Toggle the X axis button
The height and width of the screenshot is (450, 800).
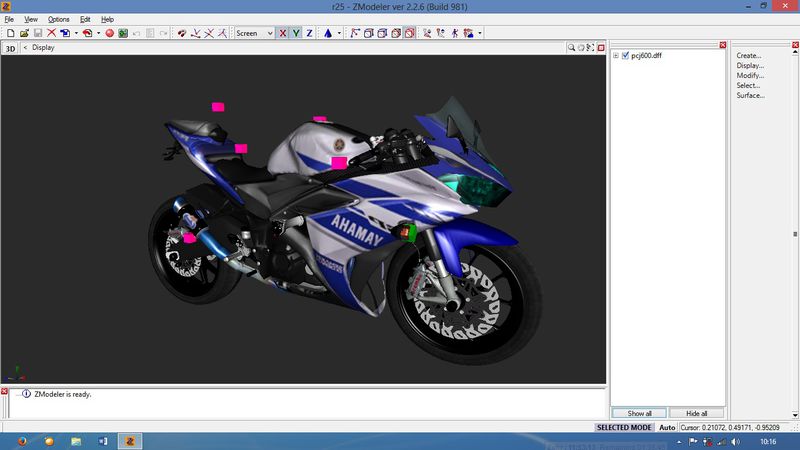coord(282,33)
